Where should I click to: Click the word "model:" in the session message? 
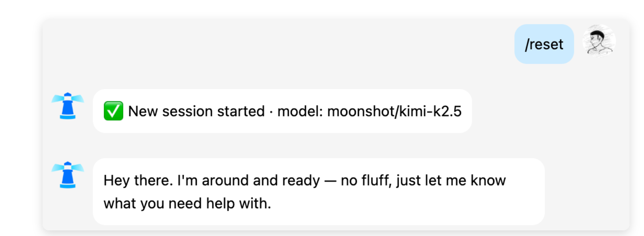pyautogui.click(x=300, y=111)
